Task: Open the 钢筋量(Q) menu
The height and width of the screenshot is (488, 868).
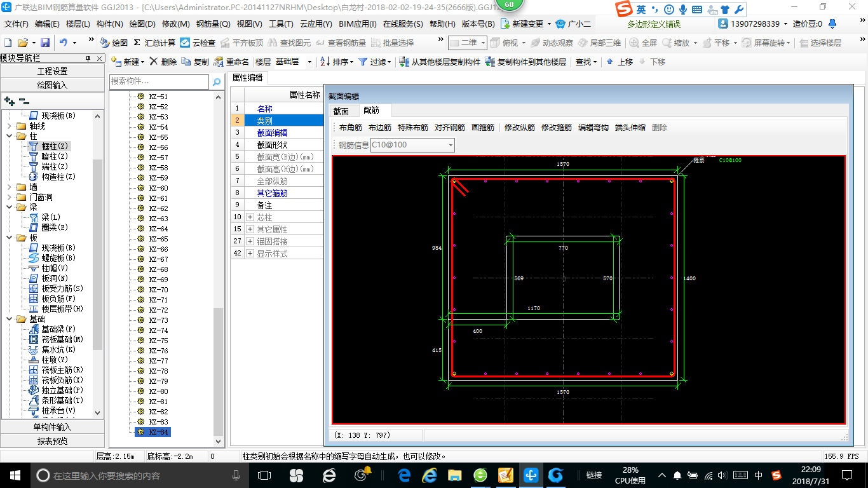Action: click(x=213, y=24)
